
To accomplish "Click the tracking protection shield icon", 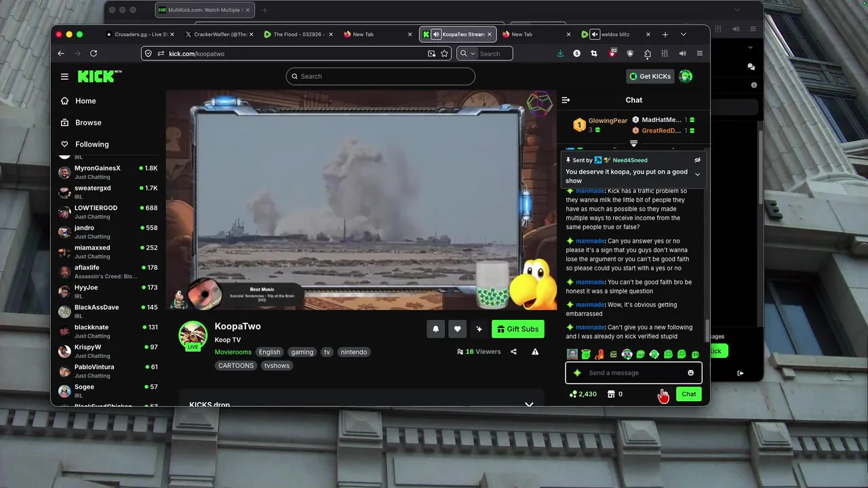I will (x=149, y=54).
